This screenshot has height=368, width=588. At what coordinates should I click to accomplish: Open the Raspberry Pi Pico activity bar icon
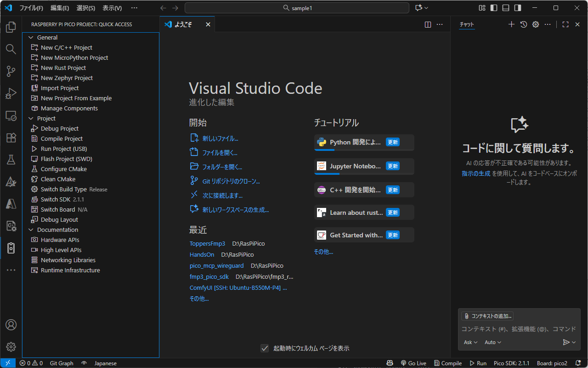point(11,248)
